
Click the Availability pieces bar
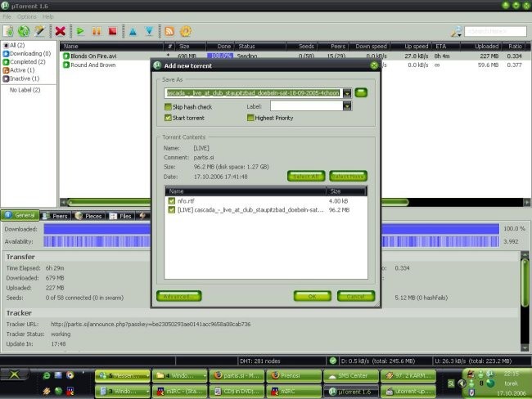(272, 241)
